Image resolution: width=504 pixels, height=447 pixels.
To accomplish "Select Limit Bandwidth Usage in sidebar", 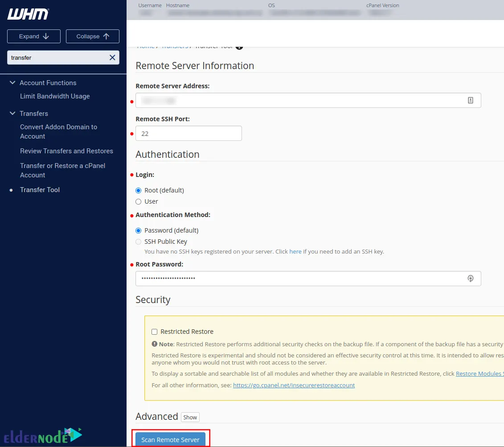I will 54,96.
